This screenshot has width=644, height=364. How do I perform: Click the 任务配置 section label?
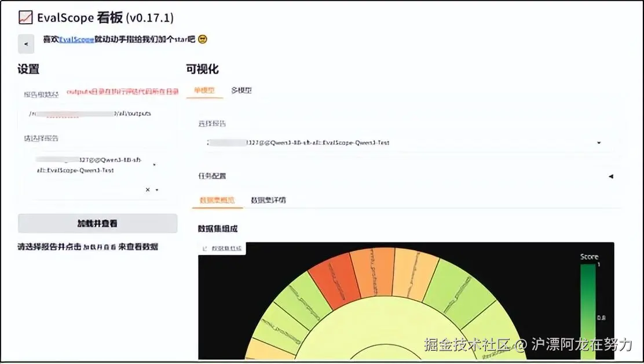click(x=212, y=176)
